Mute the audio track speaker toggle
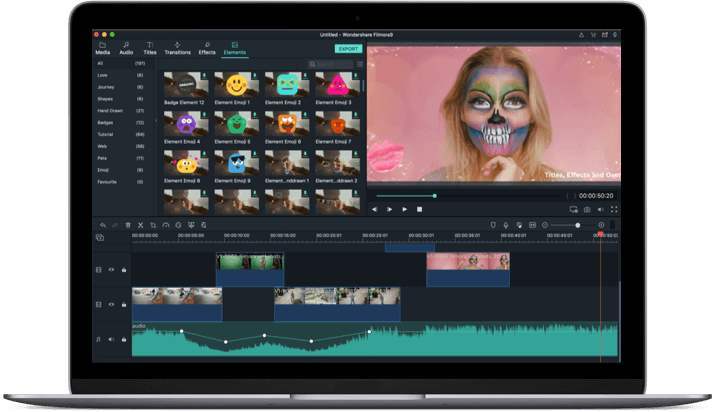Viewport: 717px width, 412px height. tap(111, 340)
